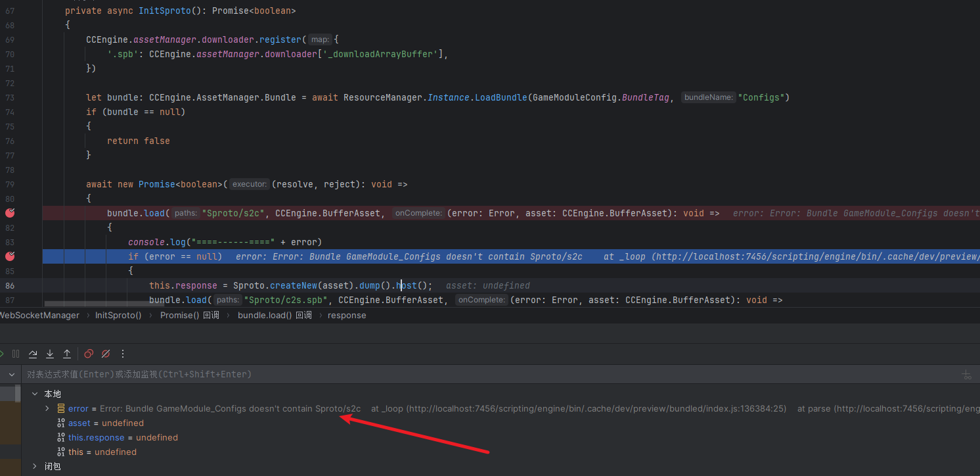Click the 'asset: undefined' inline value on line 86
The height and width of the screenshot is (476, 980).
tap(488, 285)
